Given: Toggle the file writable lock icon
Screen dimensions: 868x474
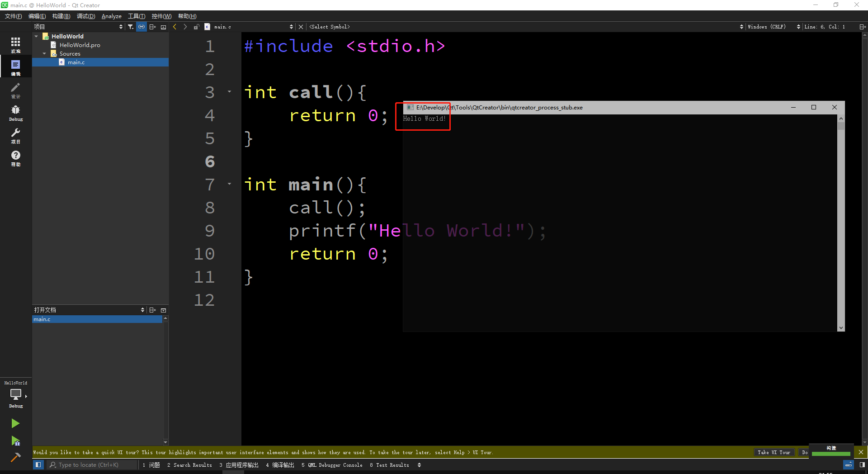Looking at the screenshot, I should [x=196, y=27].
